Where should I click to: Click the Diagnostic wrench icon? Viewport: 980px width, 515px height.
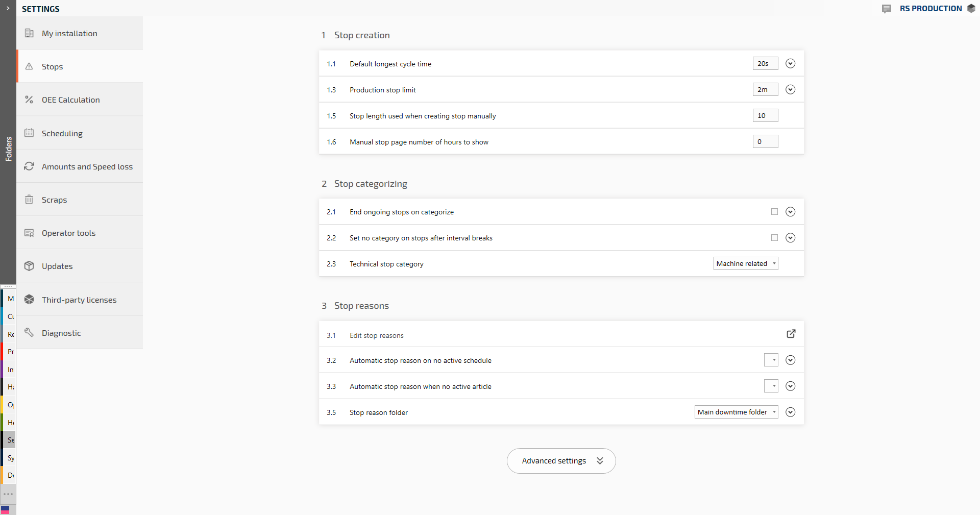tap(29, 333)
